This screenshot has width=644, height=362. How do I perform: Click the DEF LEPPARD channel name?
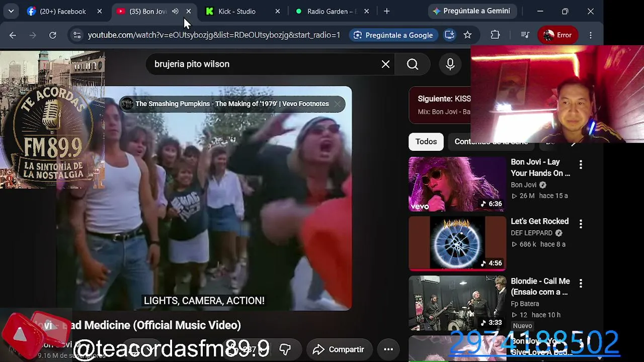(x=532, y=233)
